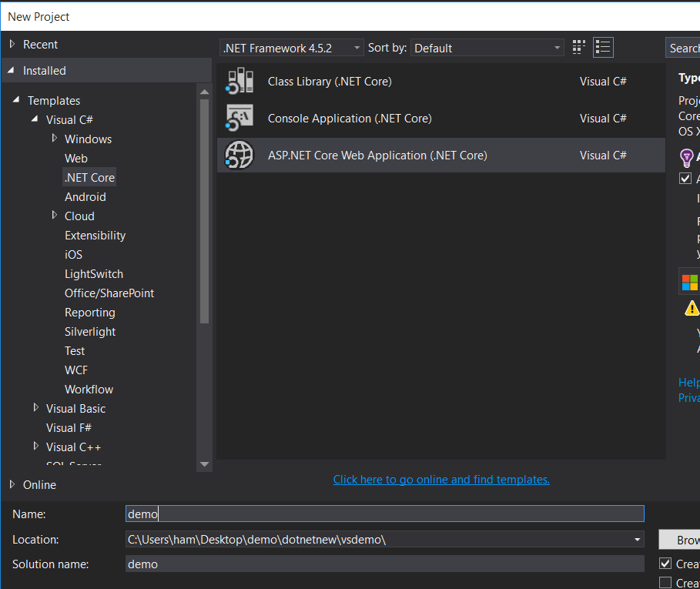Select ASP.NET Core Web Application template row
700x589 pixels.
pyautogui.click(x=441, y=156)
